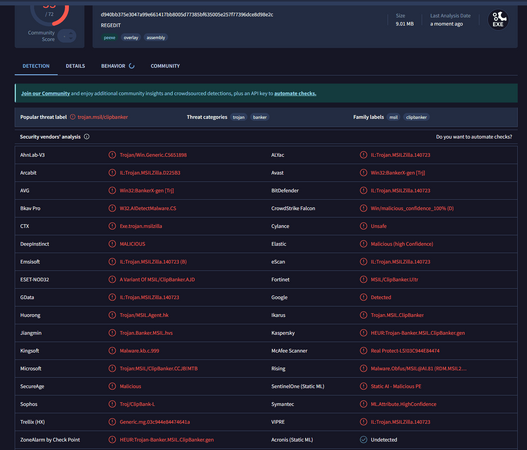Click the Elastic detection alert icon
This screenshot has width=527, height=450.
[363, 244]
